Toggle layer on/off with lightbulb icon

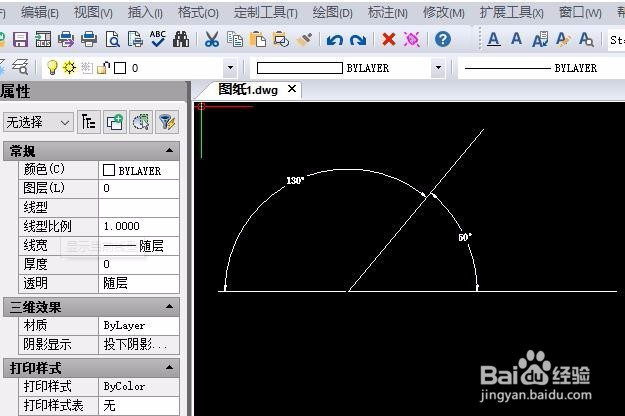coord(52,68)
